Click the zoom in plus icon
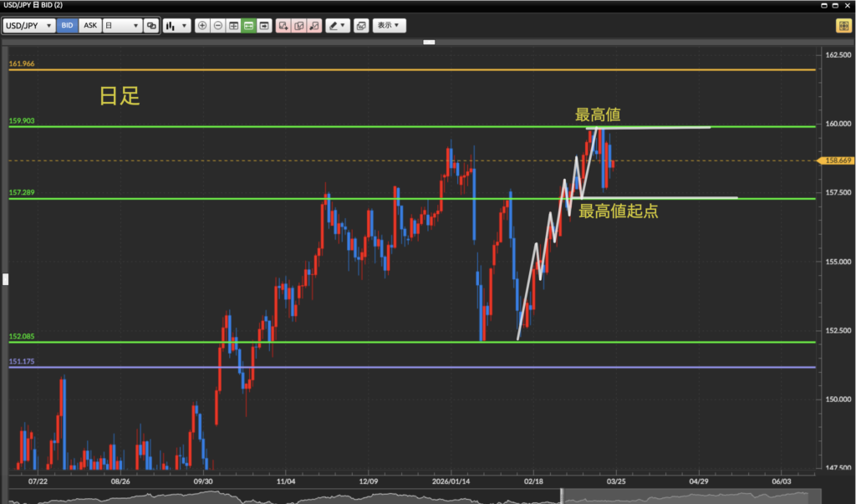 click(x=202, y=26)
